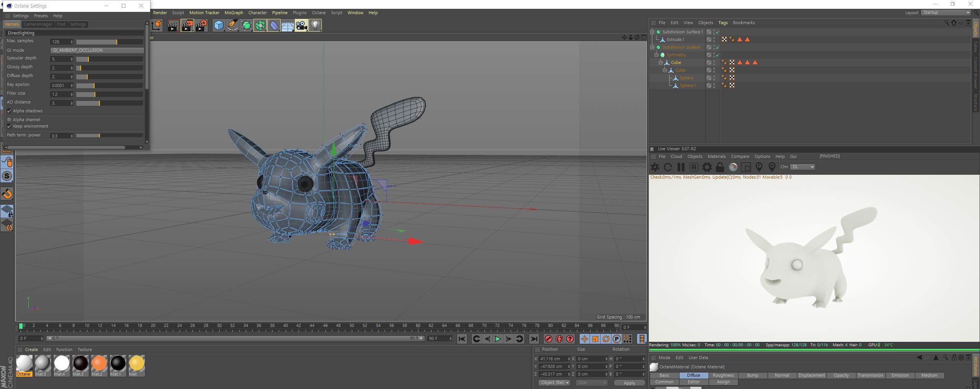This screenshot has width=980, height=389.
Task: Click the Position X input field
Action: 554,359
